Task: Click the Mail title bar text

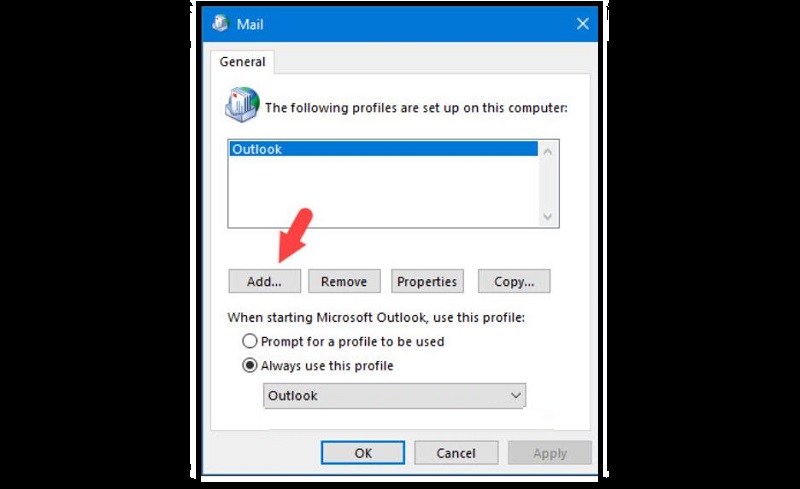Action: pyautogui.click(x=250, y=24)
